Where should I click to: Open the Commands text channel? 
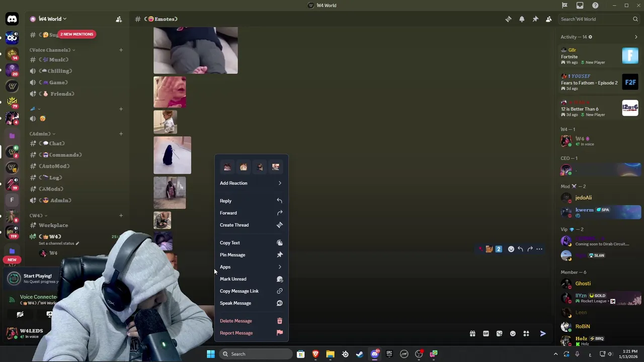(76, 155)
